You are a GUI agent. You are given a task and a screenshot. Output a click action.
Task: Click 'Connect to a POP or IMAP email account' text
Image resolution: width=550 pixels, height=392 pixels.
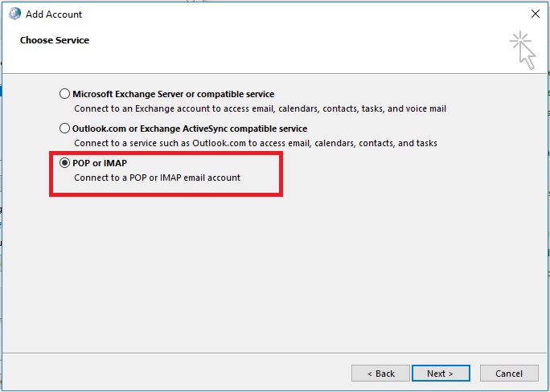[x=157, y=178]
